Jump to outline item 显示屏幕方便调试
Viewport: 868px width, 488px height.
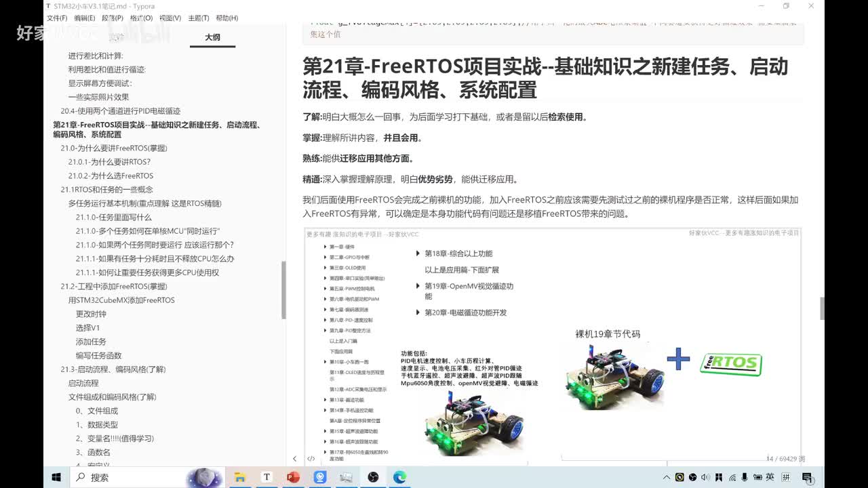[100, 83]
